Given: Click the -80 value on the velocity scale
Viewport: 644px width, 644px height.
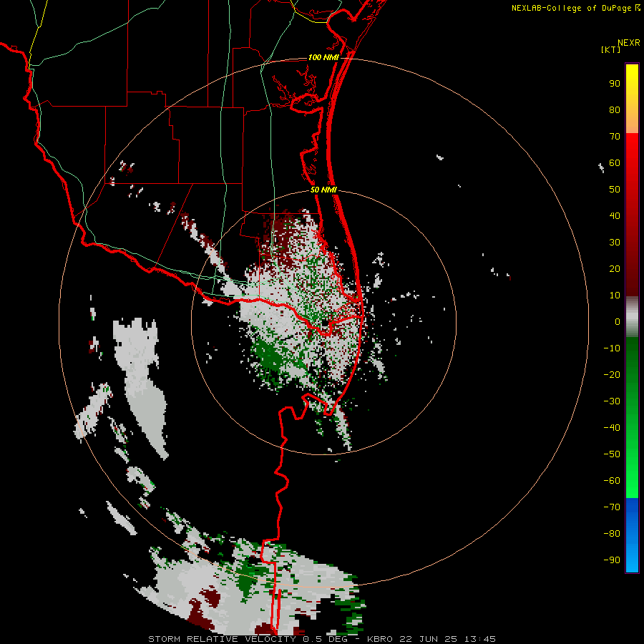Looking at the screenshot, I should [x=612, y=534].
